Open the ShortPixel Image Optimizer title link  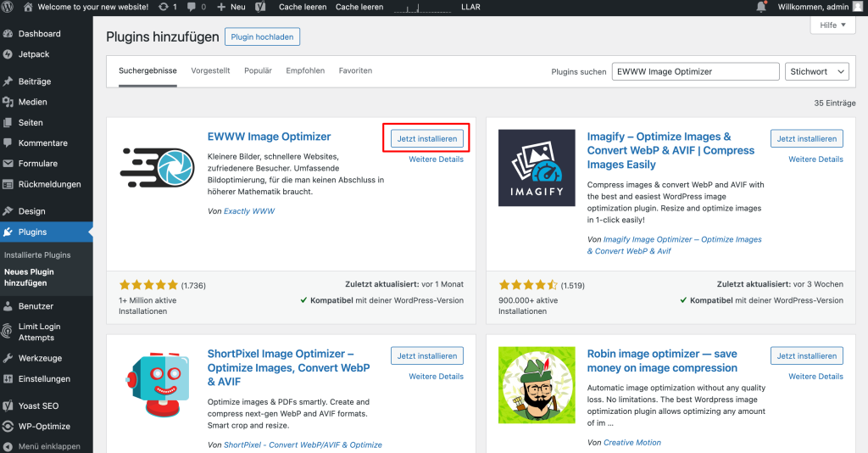(x=288, y=367)
